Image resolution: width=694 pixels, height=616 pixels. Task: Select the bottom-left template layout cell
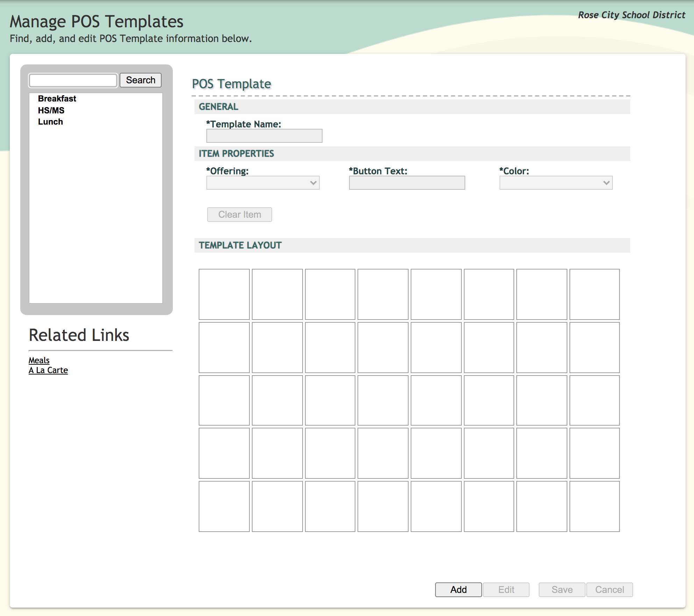[224, 506]
